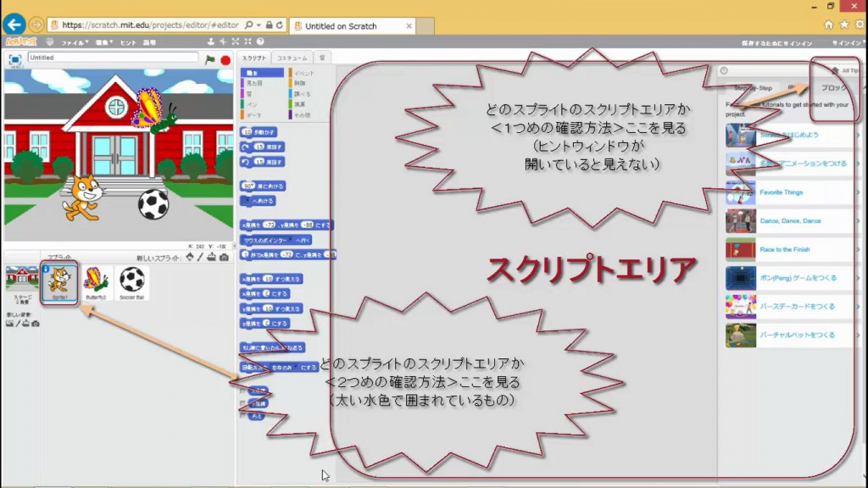Click the tips panel clock/back icon
The image size is (868, 488).
click(724, 70)
